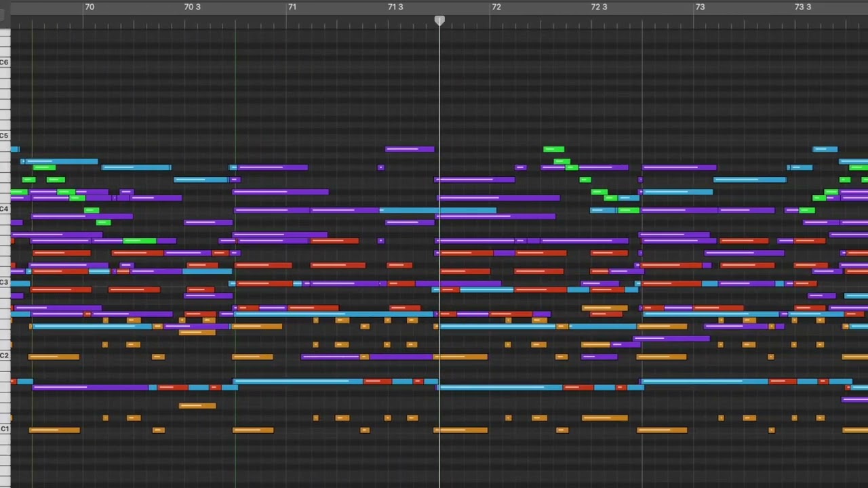This screenshot has height=488, width=868.
Task: Click the playhead handle in the ruler
Action: coord(439,21)
